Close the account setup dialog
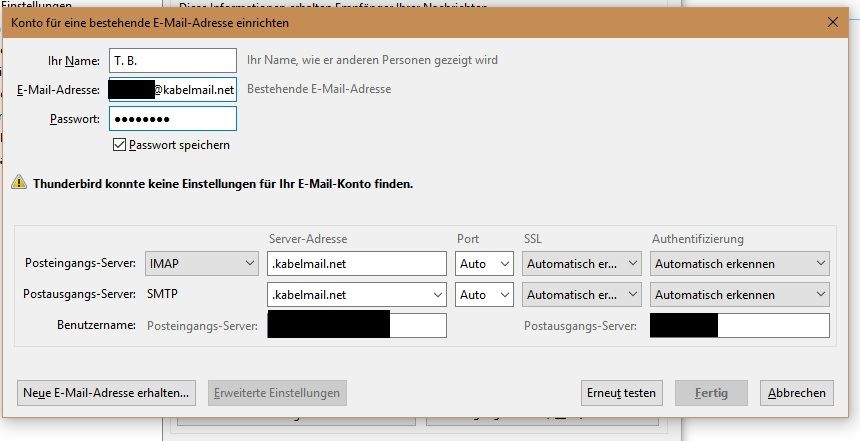The width and height of the screenshot is (860, 441). click(833, 20)
